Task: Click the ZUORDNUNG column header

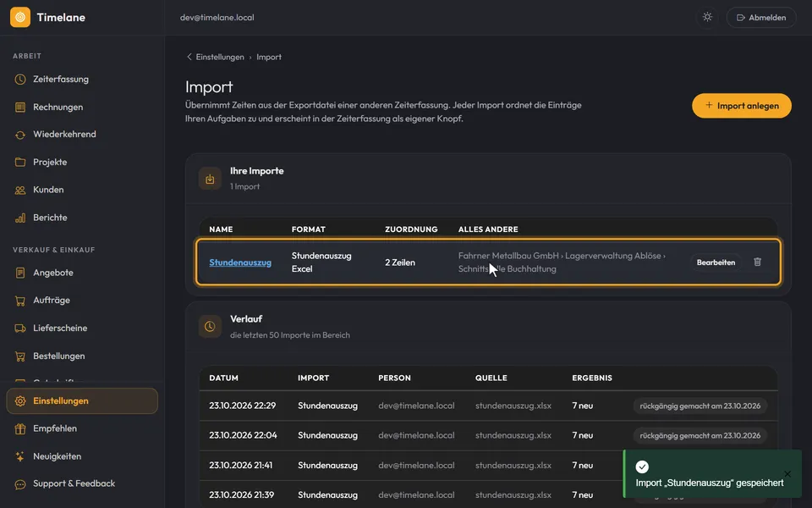Action: (x=411, y=229)
